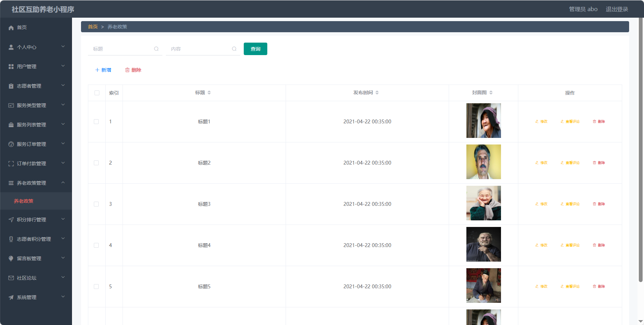Open 留言板管理 menu
Image resolution: width=644 pixels, height=325 pixels.
[36, 258]
